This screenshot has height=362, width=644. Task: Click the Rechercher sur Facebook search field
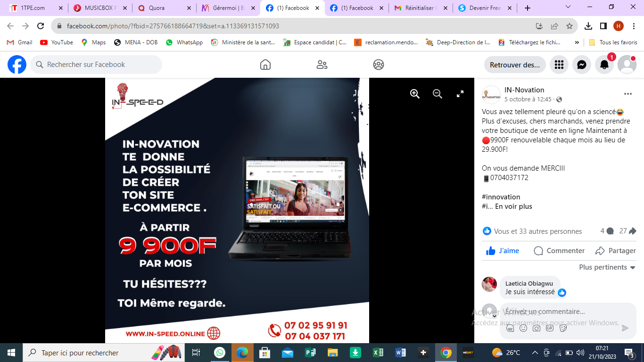click(x=97, y=65)
